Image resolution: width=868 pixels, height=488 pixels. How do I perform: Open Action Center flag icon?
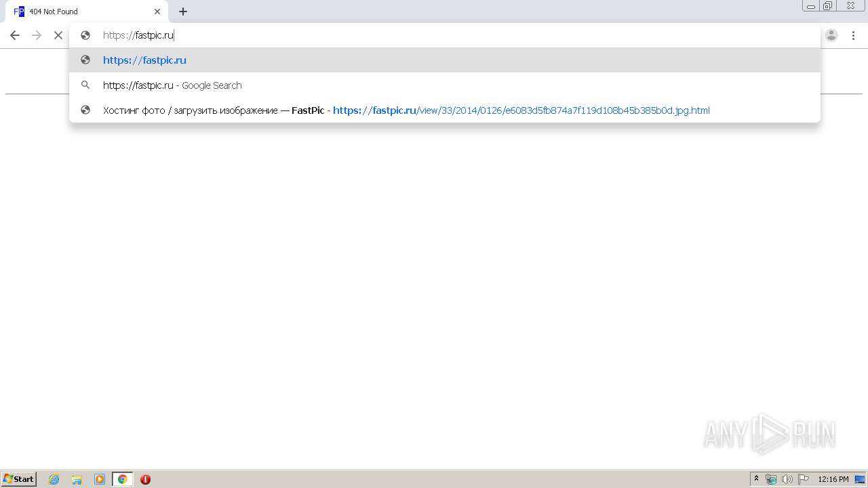click(803, 479)
